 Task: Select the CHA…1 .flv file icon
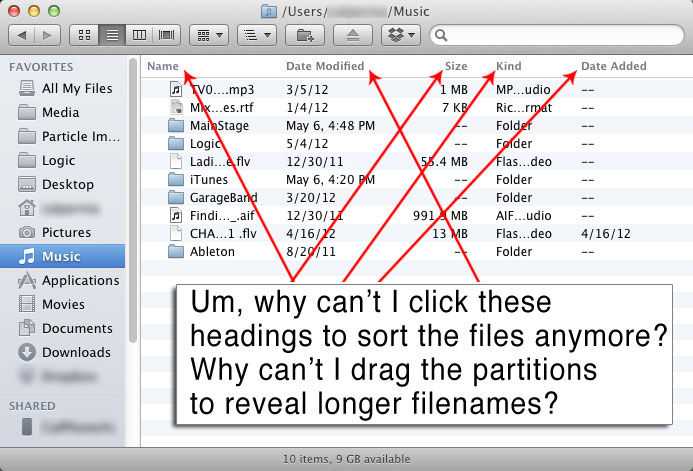click(x=176, y=233)
